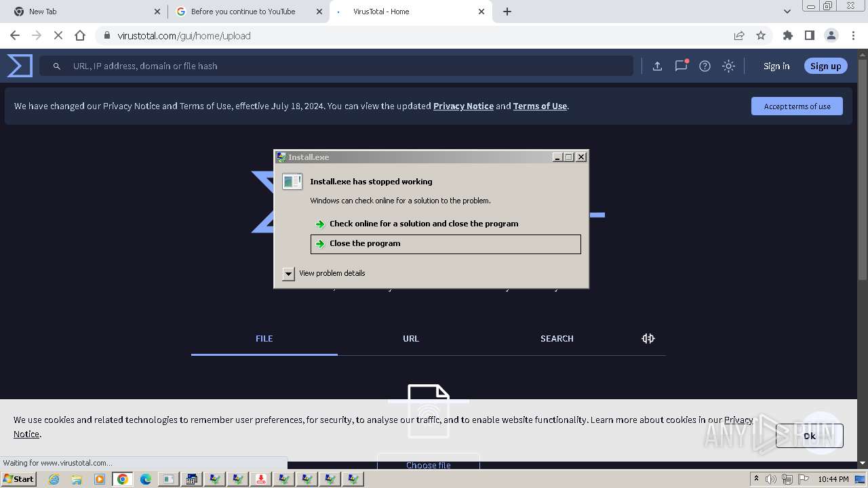
Task: Open the volume speaker tray icon
Action: pos(772,479)
